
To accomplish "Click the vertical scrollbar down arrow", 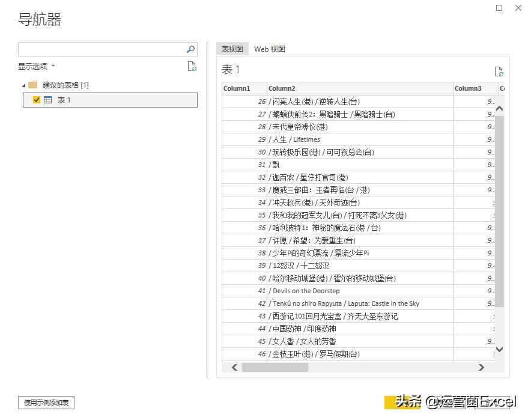I will click(500, 349).
